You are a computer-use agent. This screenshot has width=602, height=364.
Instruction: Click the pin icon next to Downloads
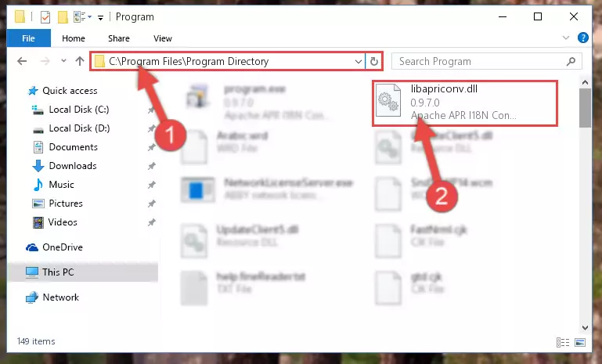(x=152, y=166)
